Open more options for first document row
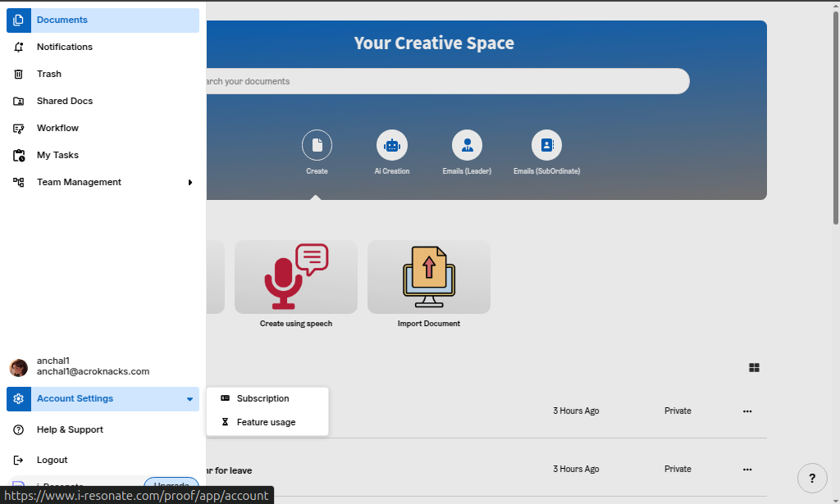The height and width of the screenshot is (504, 840). click(747, 411)
